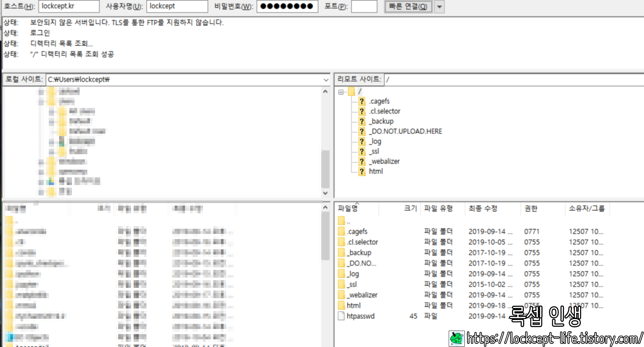The width and height of the screenshot is (644, 347).
Task: Sort the remote files by the 최종 수정 column
Action: (x=483, y=209)
